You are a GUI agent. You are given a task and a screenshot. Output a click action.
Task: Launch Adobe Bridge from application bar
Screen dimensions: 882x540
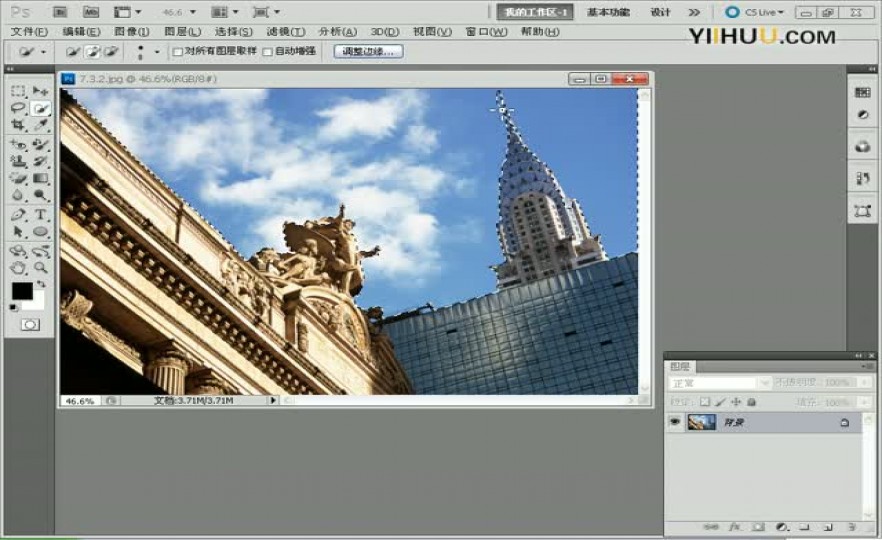pos(60,12)
